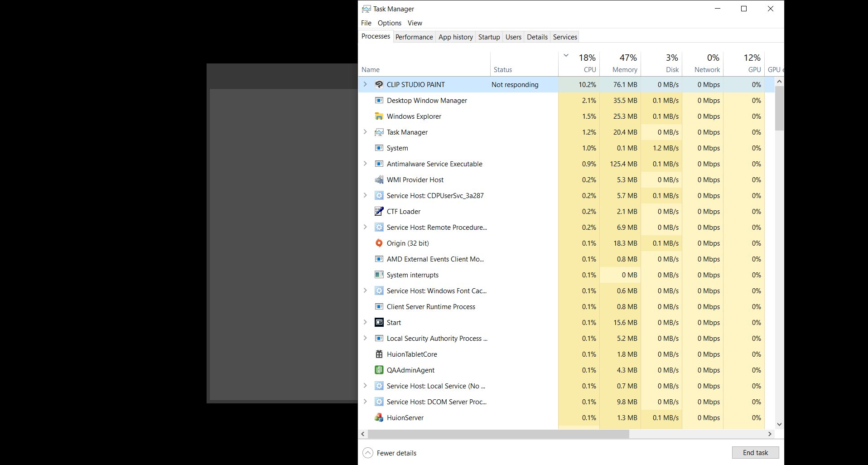Click the scroll down arrow
Screen dimensions: 868x465
[x=779, y=425]
